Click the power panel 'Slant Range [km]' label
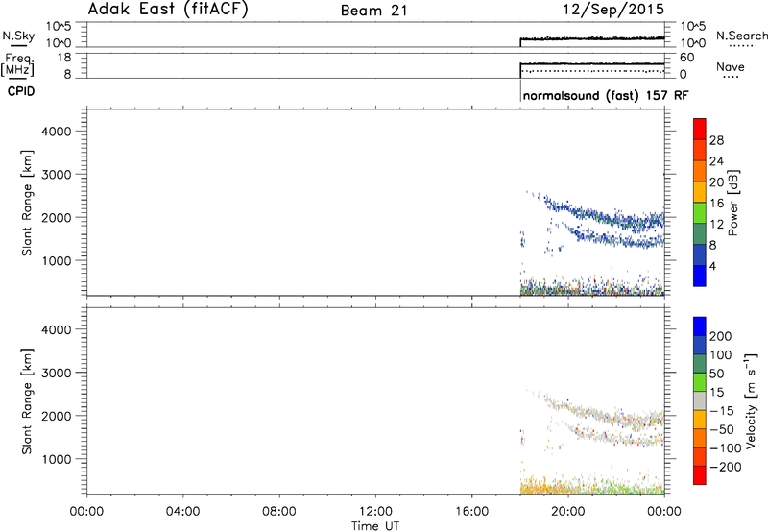Image resolution: width=768 pixels, height=532 pixels. pos(27,203)
